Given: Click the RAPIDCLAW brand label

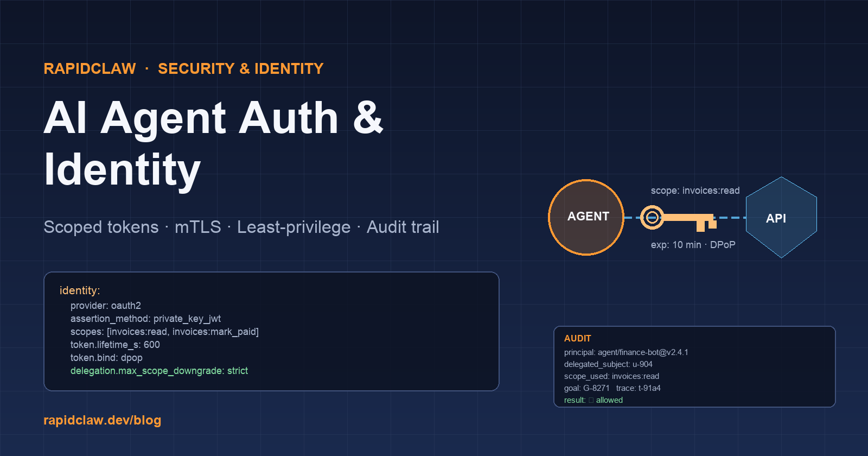Looking at the screenshot, I should click(x=90, y=68).
